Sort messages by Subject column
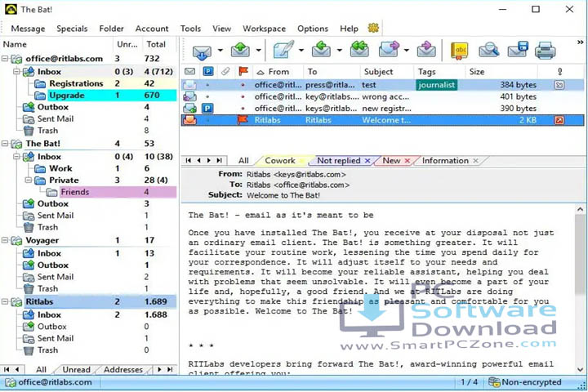Image resolution: width=588 pixels, height=392 pixels. (378, 72)
